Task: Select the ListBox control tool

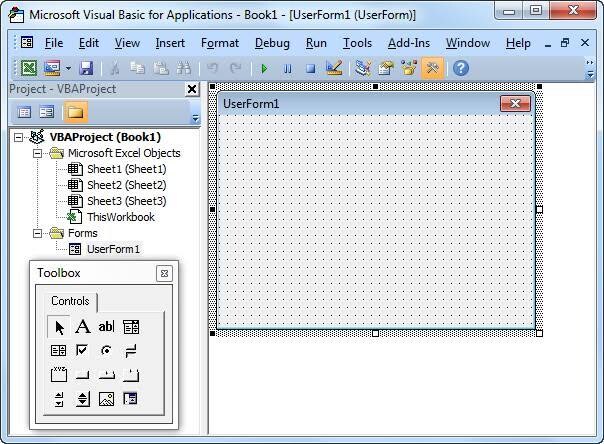Action: coord(59,350)
